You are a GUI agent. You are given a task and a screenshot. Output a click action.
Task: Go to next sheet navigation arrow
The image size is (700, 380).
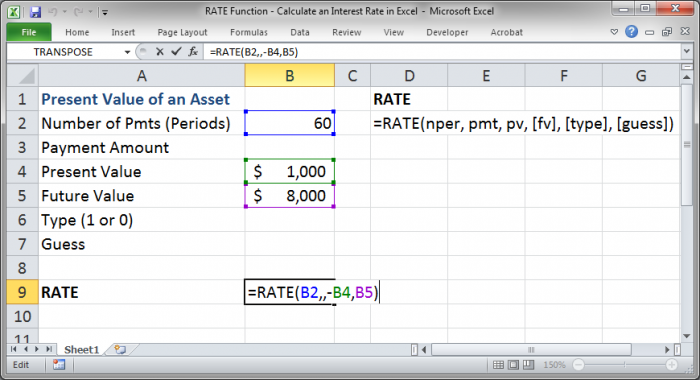(37, 349)
